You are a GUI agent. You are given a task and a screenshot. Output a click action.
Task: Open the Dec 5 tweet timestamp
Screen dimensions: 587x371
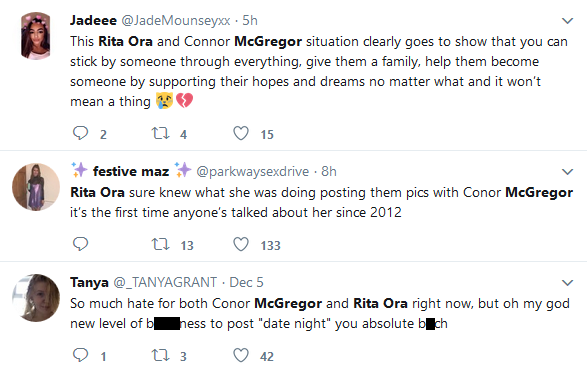[x=246, y=282]
